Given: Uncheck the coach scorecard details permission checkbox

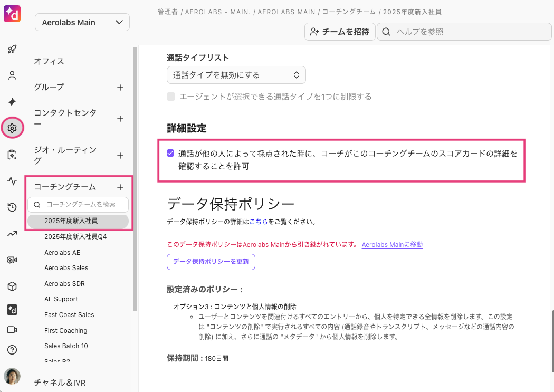Looking at the screenshot, I should point(170,153).
